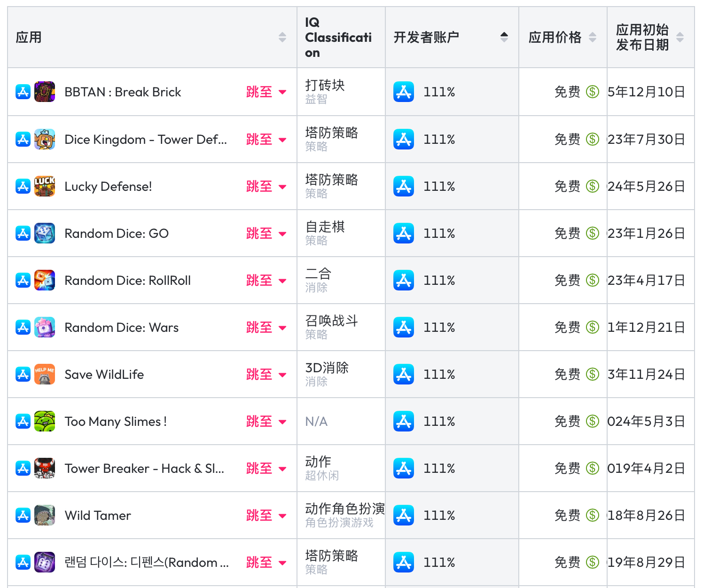Viewport: 703px width, 588px height.
Task: Open the BBTAN : Break Brick app link
Action: tap(123, 92)
